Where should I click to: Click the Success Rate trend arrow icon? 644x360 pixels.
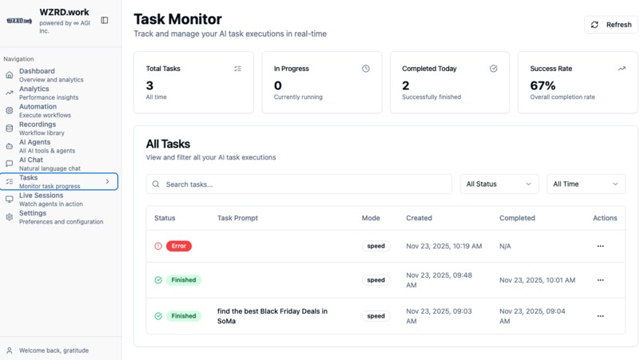(x=622, y=69)
